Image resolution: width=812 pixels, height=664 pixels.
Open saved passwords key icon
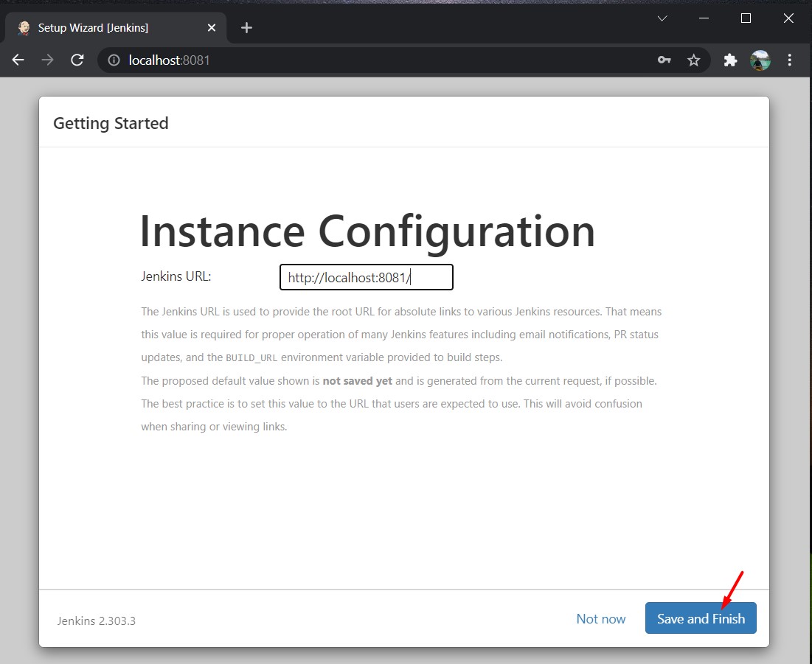tap(664, 60)
